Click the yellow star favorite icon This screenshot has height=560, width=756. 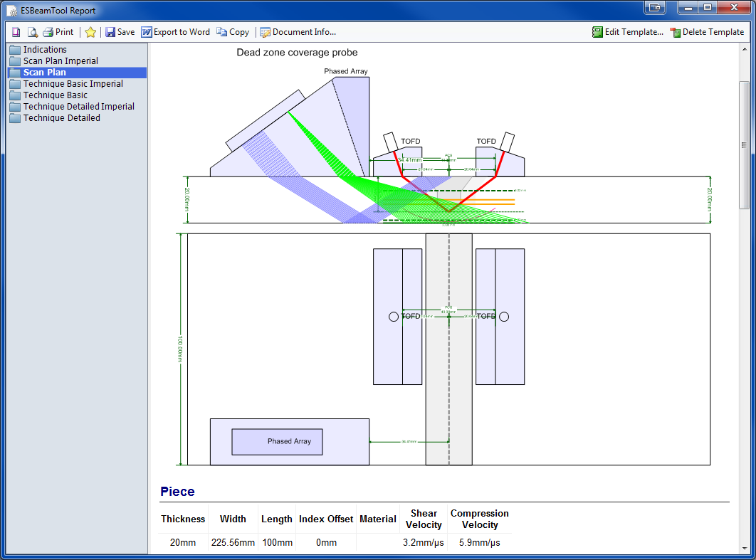pos(90,32)
